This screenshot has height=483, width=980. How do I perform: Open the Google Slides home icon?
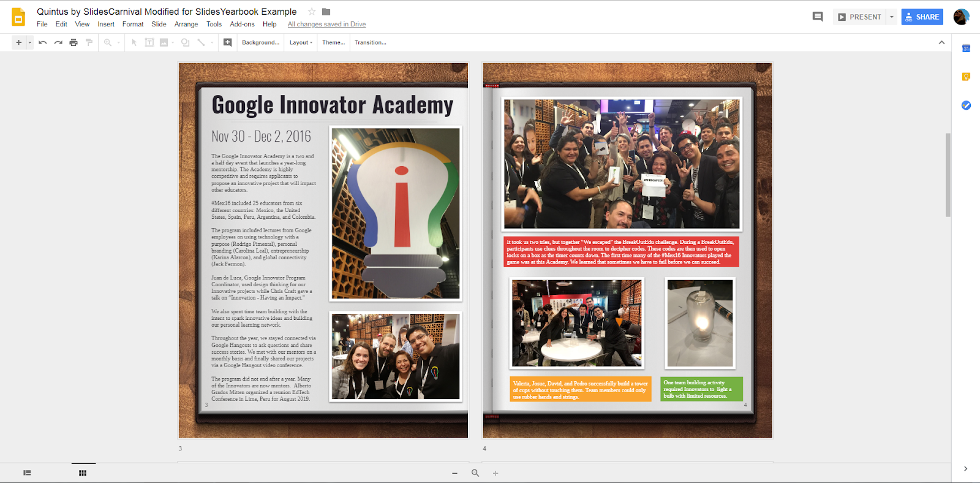pyautogui.click(x=18, y=17)
